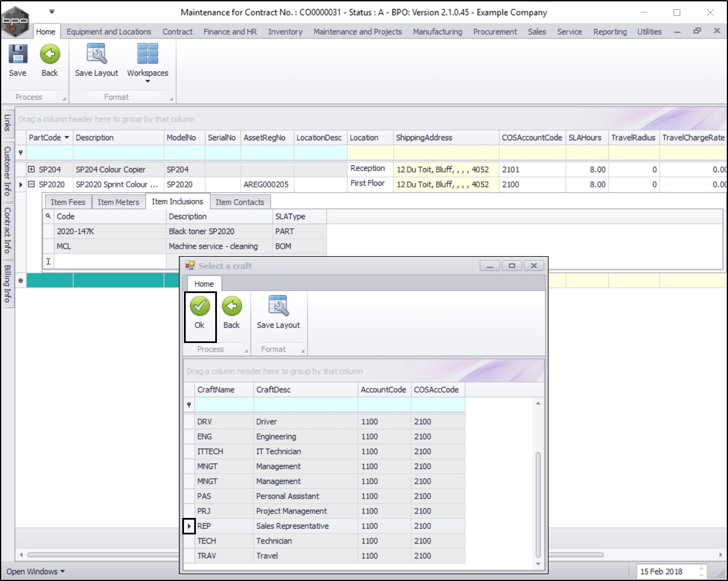Screen dimensions: 728x581
Task: Open the Inventory ribbon menu
Action: [x=285, y=32]
